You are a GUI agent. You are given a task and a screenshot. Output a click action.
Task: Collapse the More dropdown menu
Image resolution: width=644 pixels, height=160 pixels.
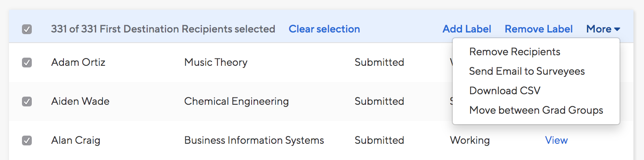pos(603,29)
